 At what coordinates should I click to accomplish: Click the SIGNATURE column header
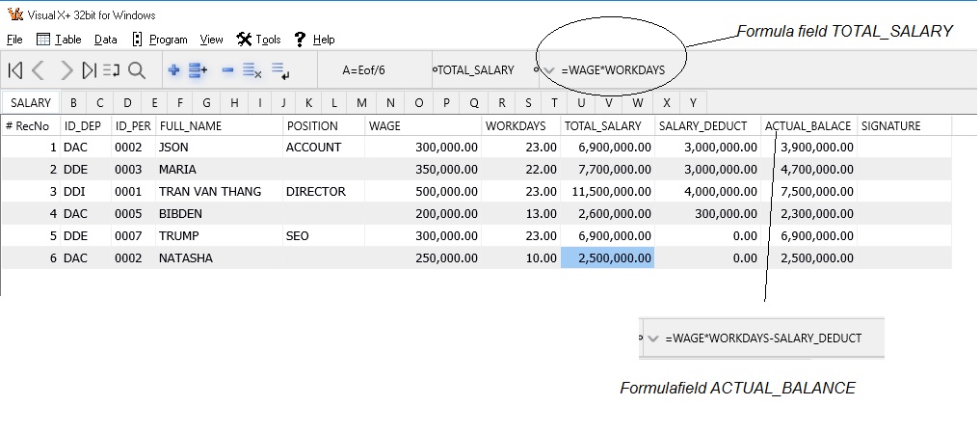click(x=905, y=125)
